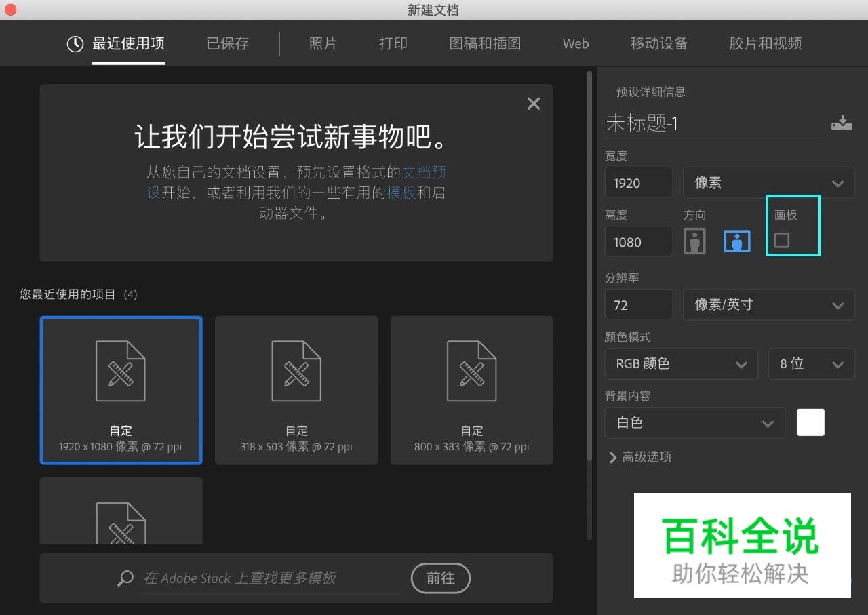
Task: Select portrait orientation icon
Action: [694, 241]
